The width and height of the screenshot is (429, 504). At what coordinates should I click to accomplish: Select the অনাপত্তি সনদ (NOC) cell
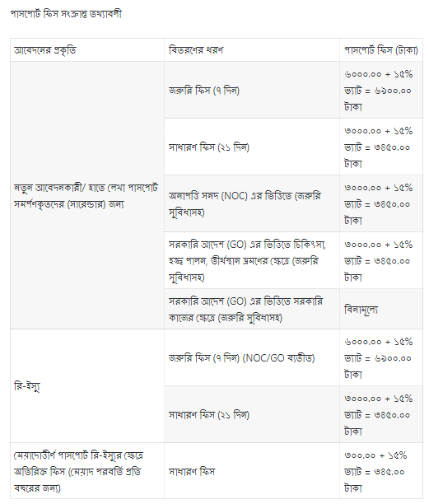coord(252,203)
